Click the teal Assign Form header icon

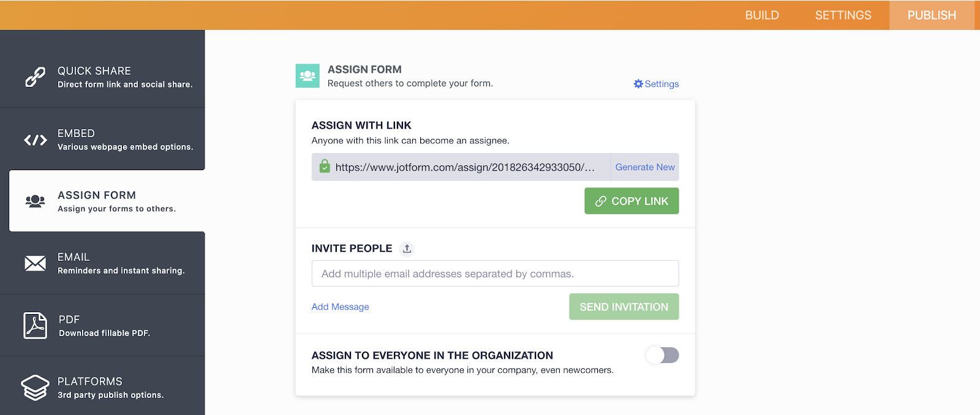pos(307,76)
